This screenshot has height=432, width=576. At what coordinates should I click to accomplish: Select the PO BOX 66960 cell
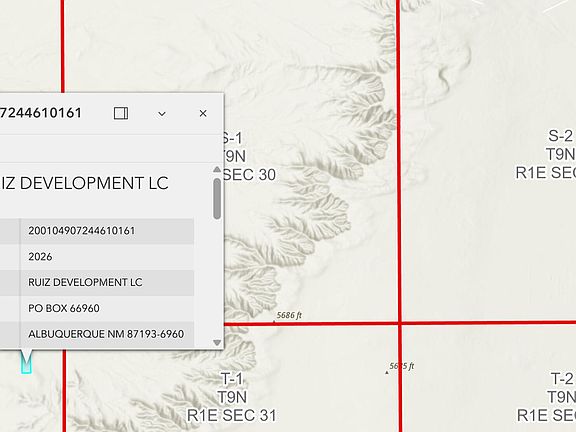coord(107,308)
